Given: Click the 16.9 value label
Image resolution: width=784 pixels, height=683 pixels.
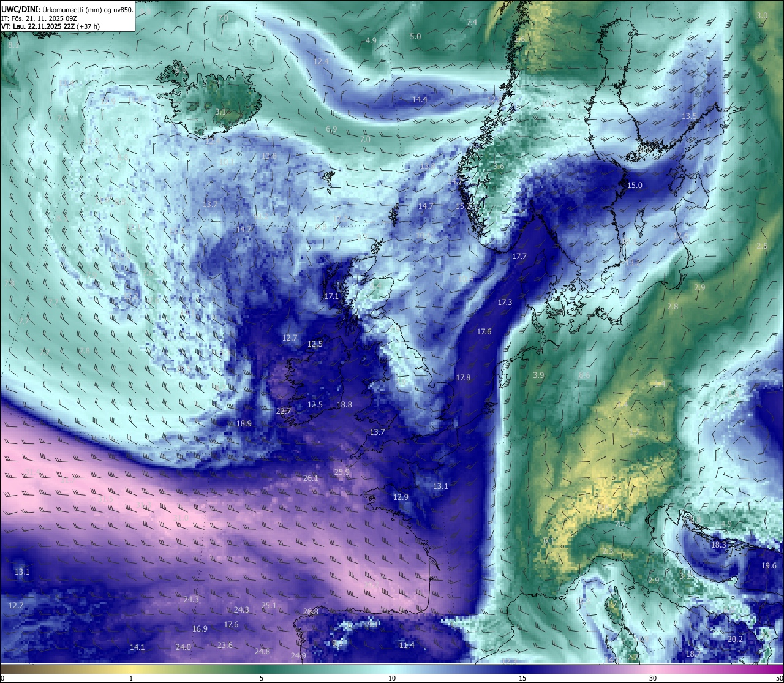Looking at the screenshot, I should 200,629.
